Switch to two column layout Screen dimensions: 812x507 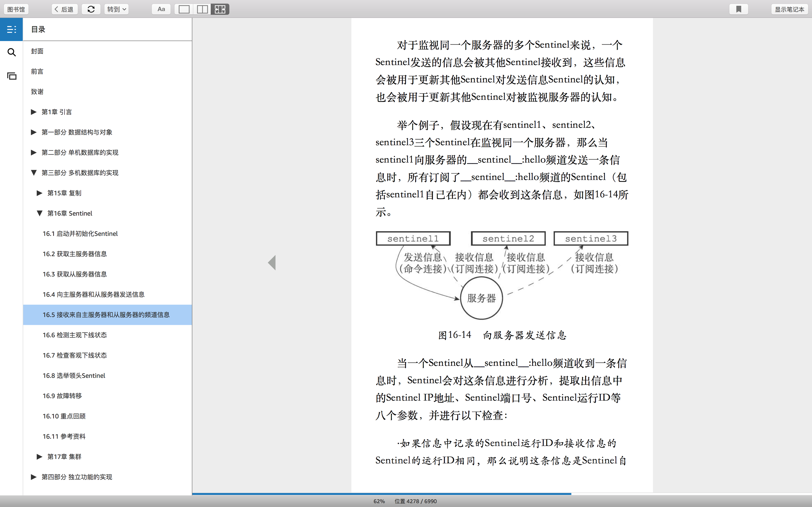click(202, 9)
